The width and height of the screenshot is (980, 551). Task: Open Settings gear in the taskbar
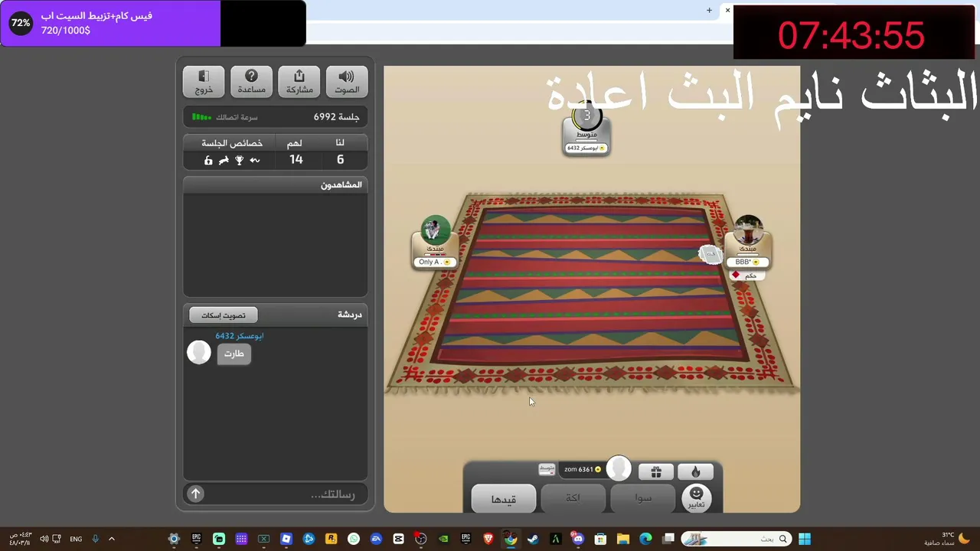click(174, 539)
